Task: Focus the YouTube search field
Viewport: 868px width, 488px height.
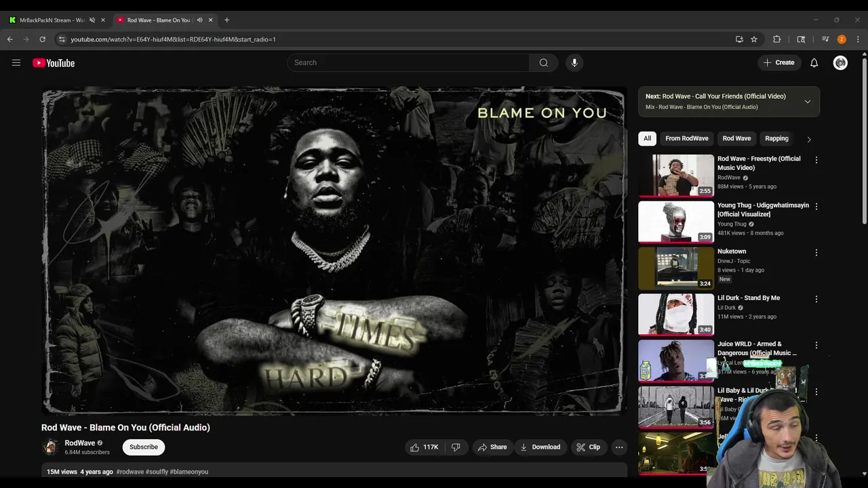Action: (408, 62)
